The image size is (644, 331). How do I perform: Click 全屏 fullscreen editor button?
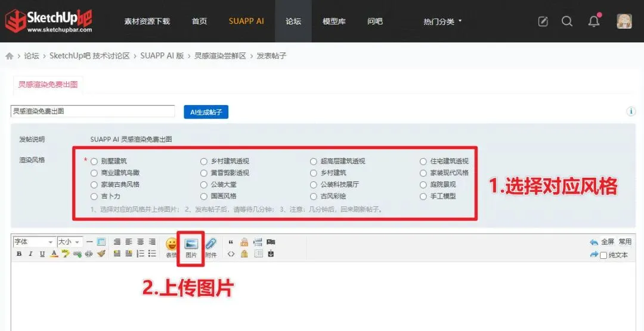(x=608, y=242)
